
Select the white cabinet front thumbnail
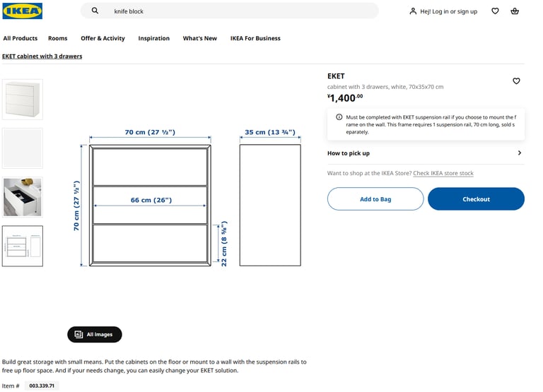coord(23,100)
